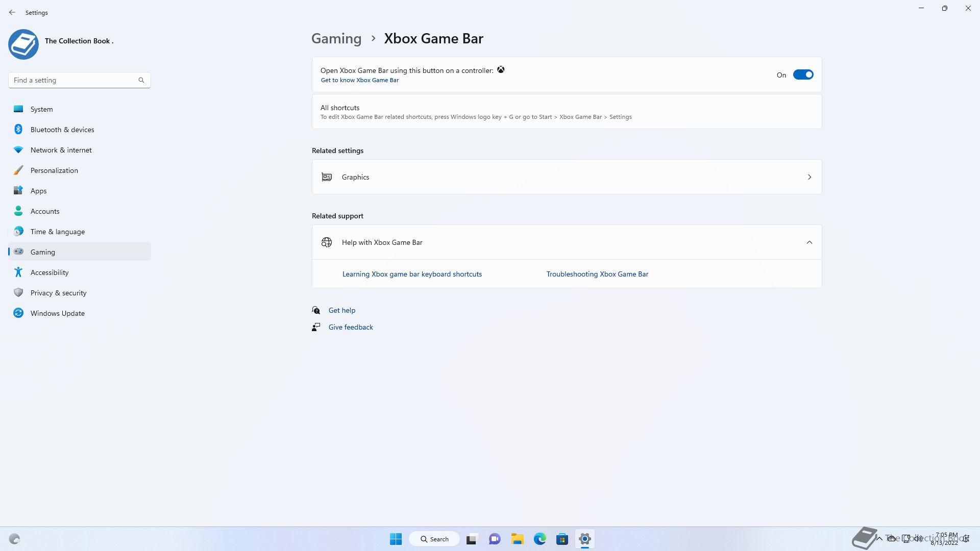Click the Apps icon in sidebar
The width and height of the screenshot is (980, 551).
point(18,190)
